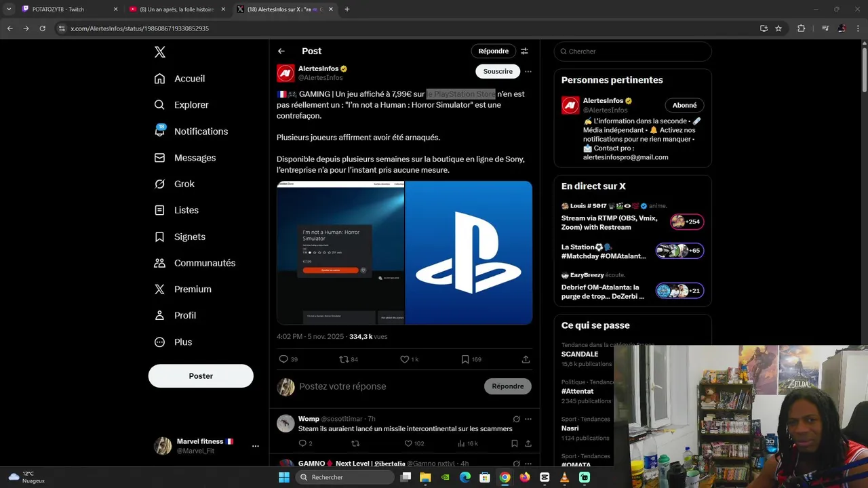
Task: Open Listes in the sidebar
Action: (x=176, y=210)
